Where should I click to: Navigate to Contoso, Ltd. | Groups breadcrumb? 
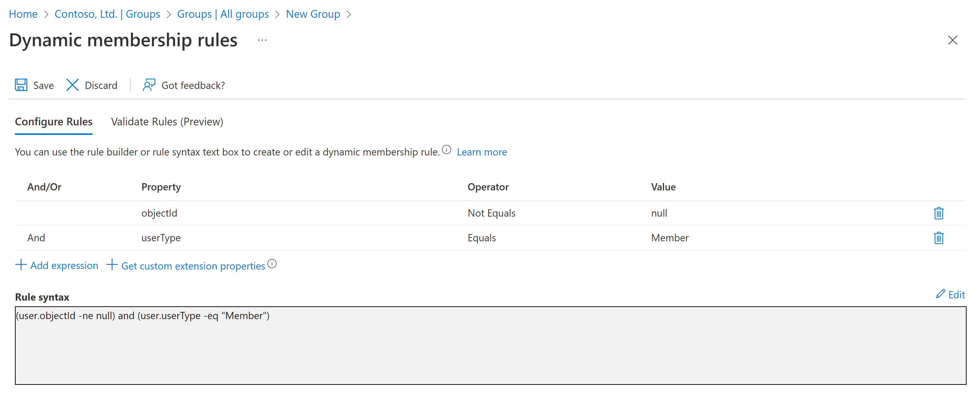pyautogui.click(x=107, y=14)
